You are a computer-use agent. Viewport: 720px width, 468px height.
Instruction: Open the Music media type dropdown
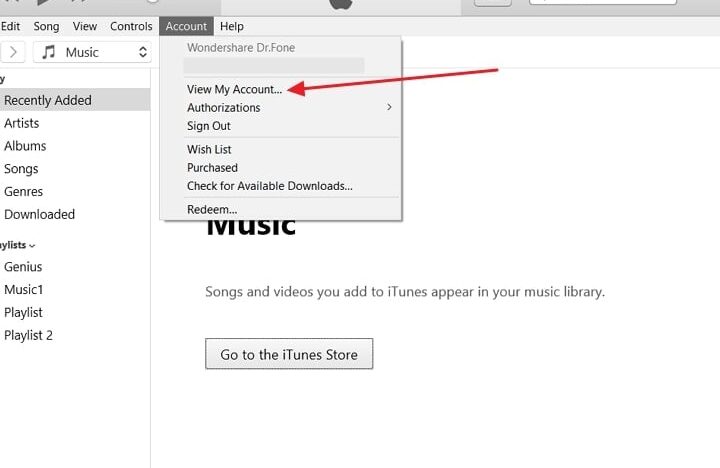coord(93,52)
